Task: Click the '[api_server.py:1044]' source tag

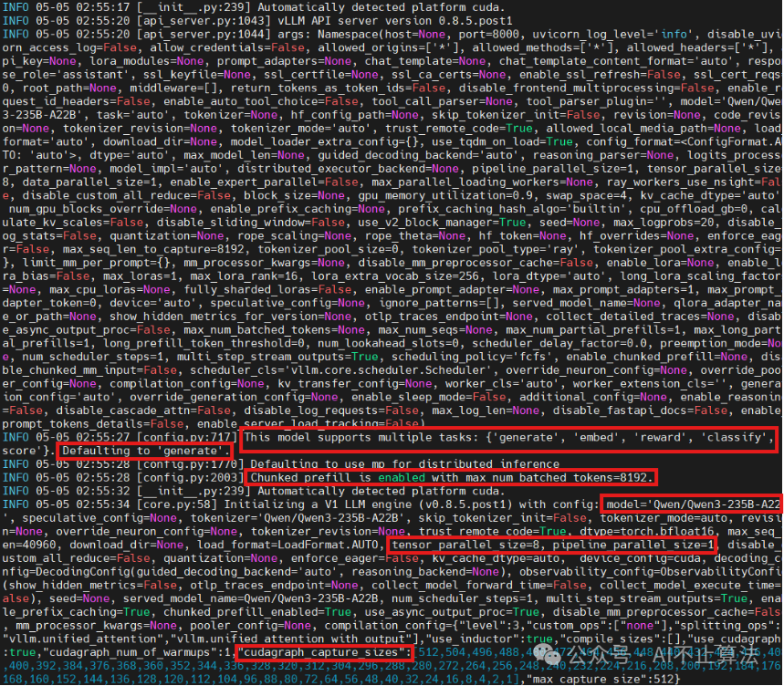Action: pyautogui.click(x=204, y=34)
